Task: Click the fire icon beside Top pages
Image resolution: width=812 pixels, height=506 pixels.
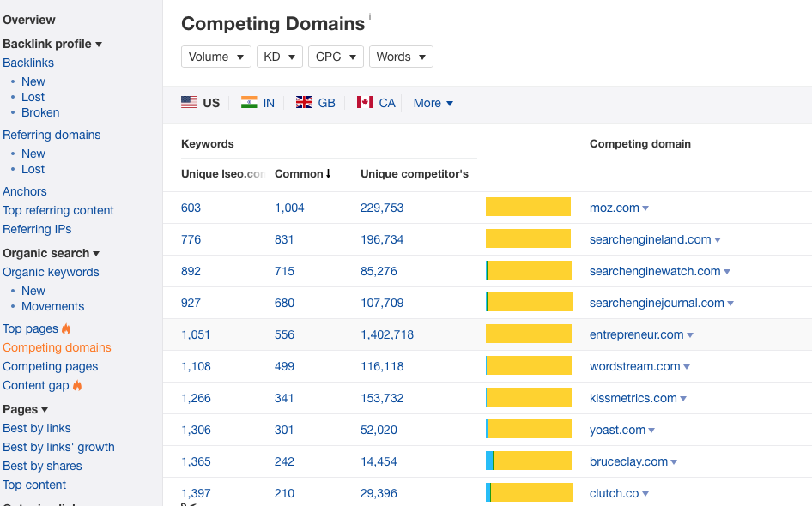Action: 65,328
